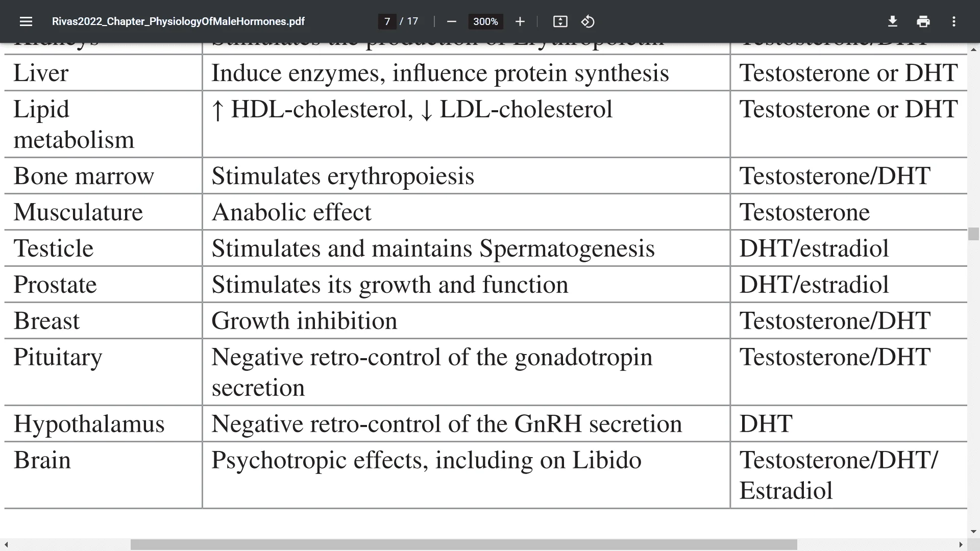The width and height of the screenshot is (980, 551).
Task: Click vertical scrollbar down arrow
Action: click(973, 532)
